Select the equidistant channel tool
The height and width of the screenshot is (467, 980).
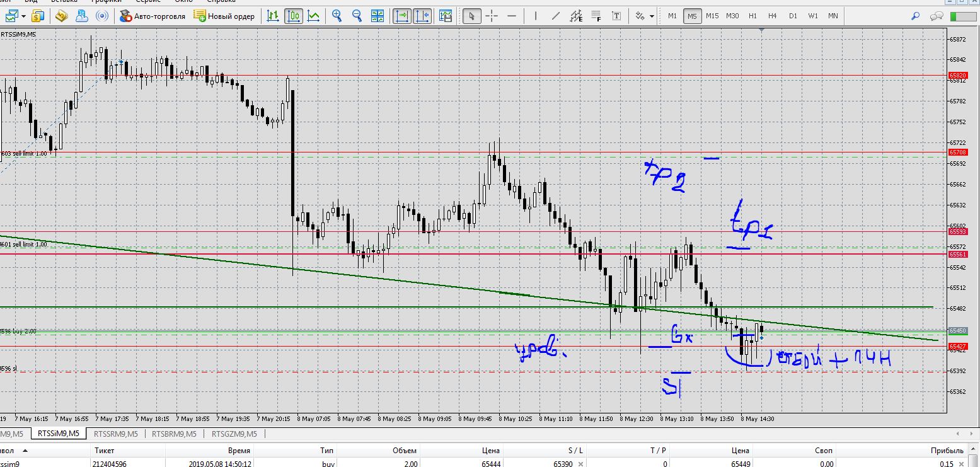pyautogui.click(x=576, y=16)
